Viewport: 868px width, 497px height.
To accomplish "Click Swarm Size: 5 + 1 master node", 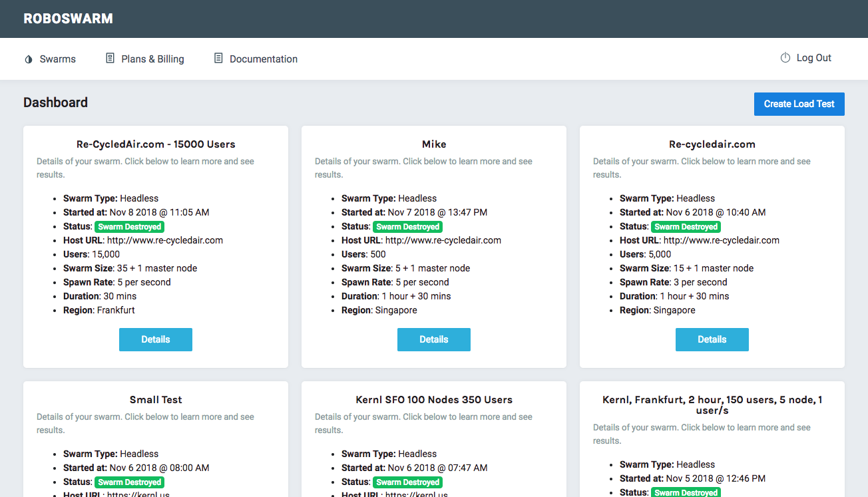I will 406,268.
